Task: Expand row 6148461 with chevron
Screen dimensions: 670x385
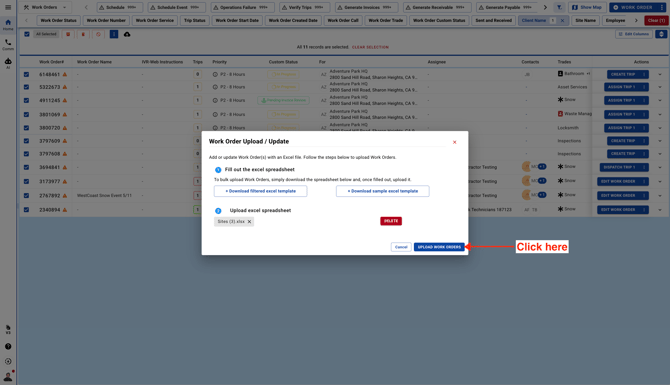Action: coord(660,74)
